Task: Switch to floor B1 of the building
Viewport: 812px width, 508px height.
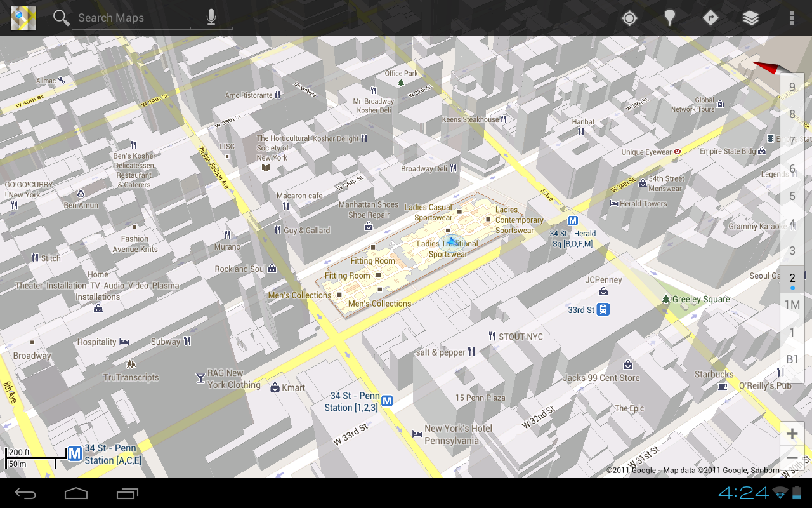Action: pos(792,359)
